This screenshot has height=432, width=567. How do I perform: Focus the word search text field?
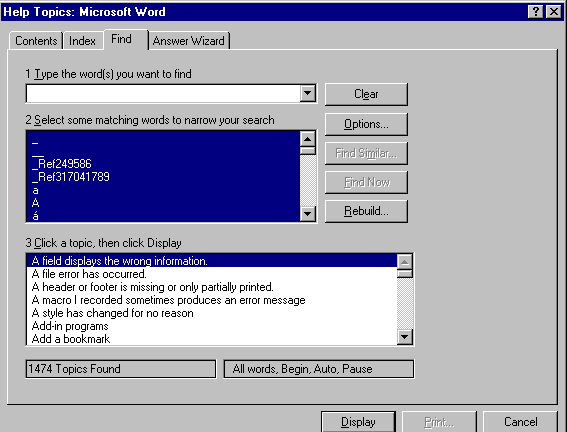click(x=163, y=94)
